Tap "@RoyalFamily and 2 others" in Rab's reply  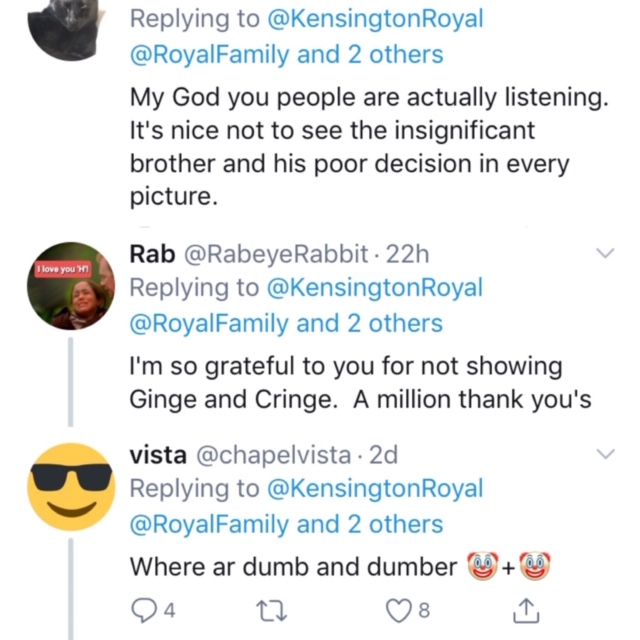tap(286, 323)
